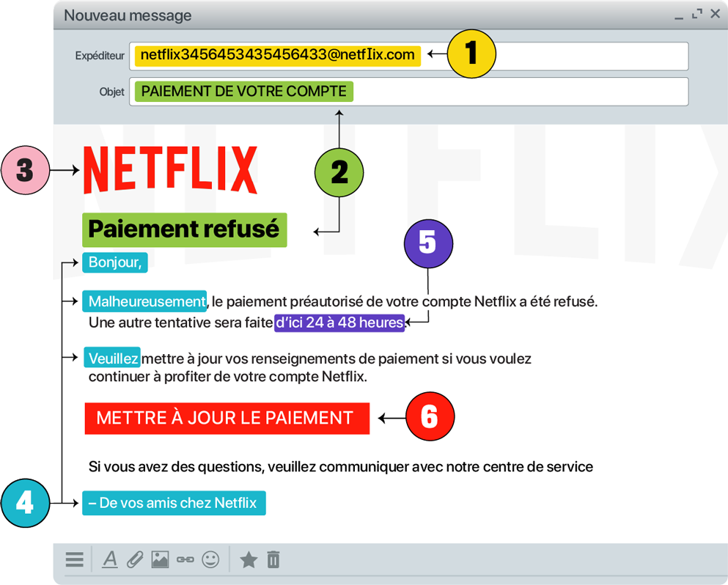The width and height of the screenshot is (728, 585).
Task: Click the pink number 3 marker
Action: [25, 172]
